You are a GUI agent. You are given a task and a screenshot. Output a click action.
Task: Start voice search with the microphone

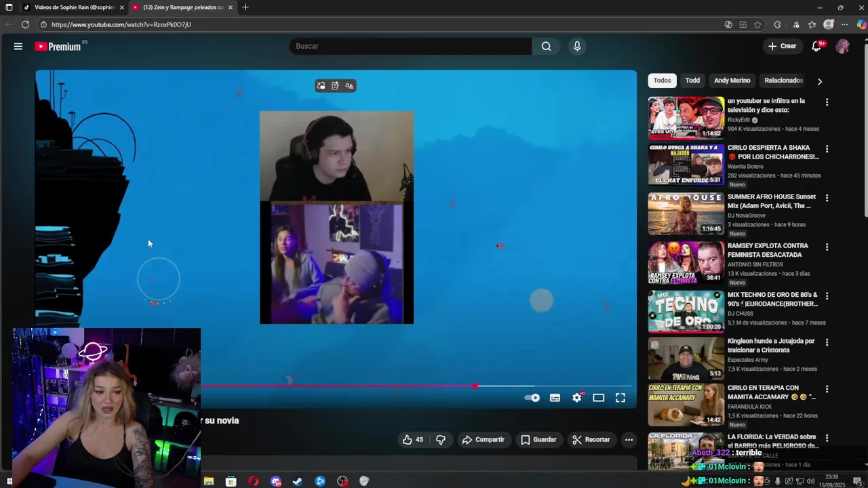[x=577, y=46]
